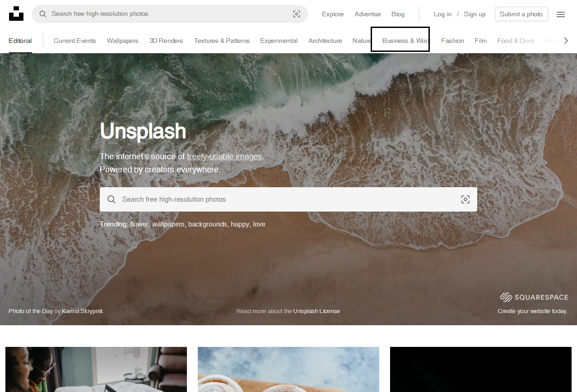This screenshot has width=577, height=392.
Task: Open the Food & Drink category
Action: (x=516, y=41)
